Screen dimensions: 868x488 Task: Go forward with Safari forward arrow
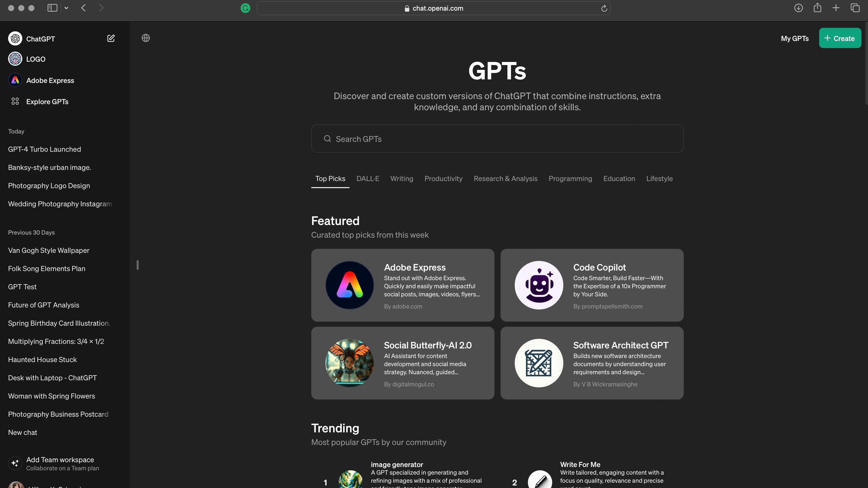click(101, 8)
